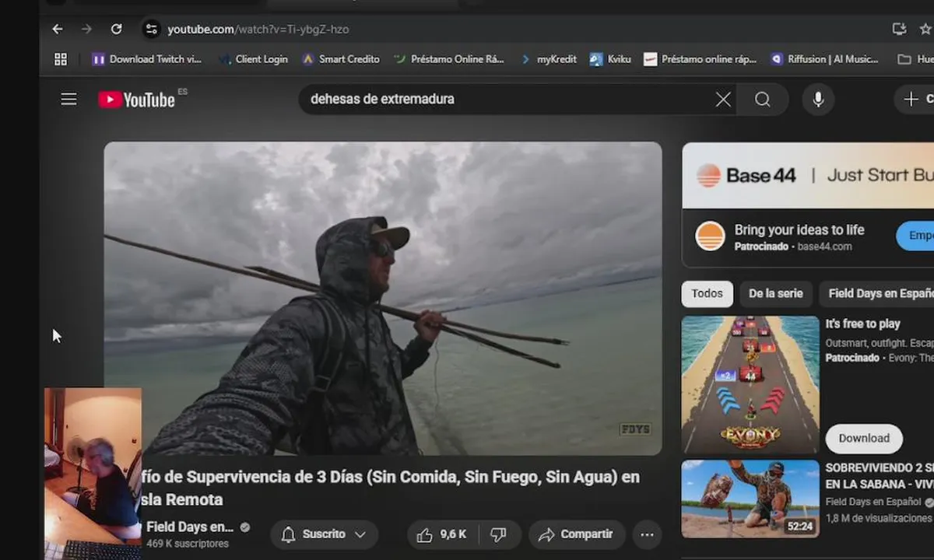This screenshot has height=560, width=934.
Task: Open the Suscrito notification dropdown
Action: tap(324, 534)
